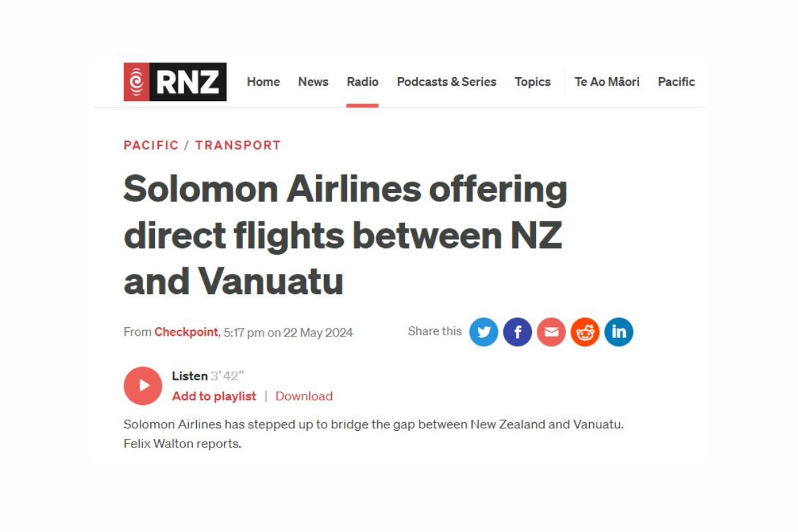This screenshot has width=798, height=532.
Task: Click the TRANSPORT breadcrumb link
Action: click(x=238, y=145)
